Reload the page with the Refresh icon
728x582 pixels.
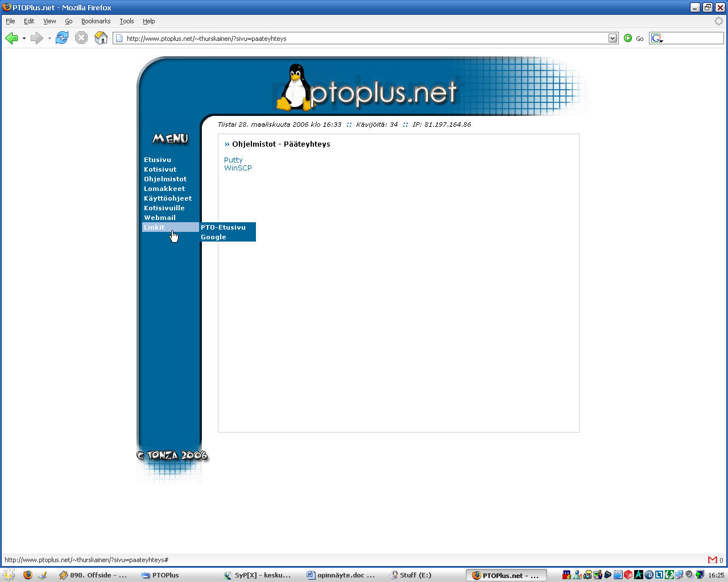62,38
